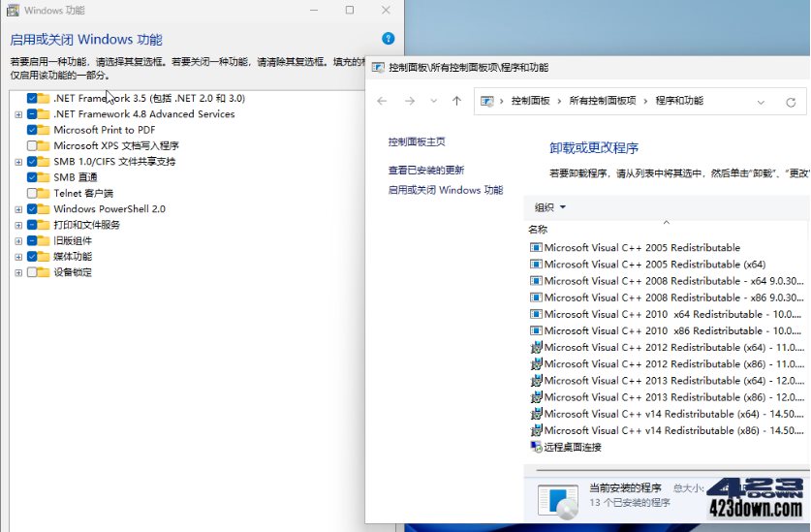811x532 pixels.
Task: Click folder icon next to 媒体功能
Action: [x=44, y=256]
